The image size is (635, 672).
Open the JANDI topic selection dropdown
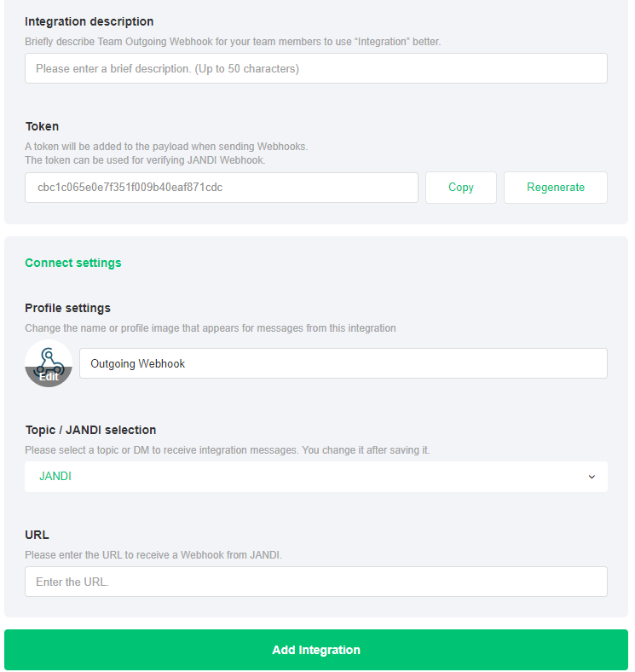point(315,477)
